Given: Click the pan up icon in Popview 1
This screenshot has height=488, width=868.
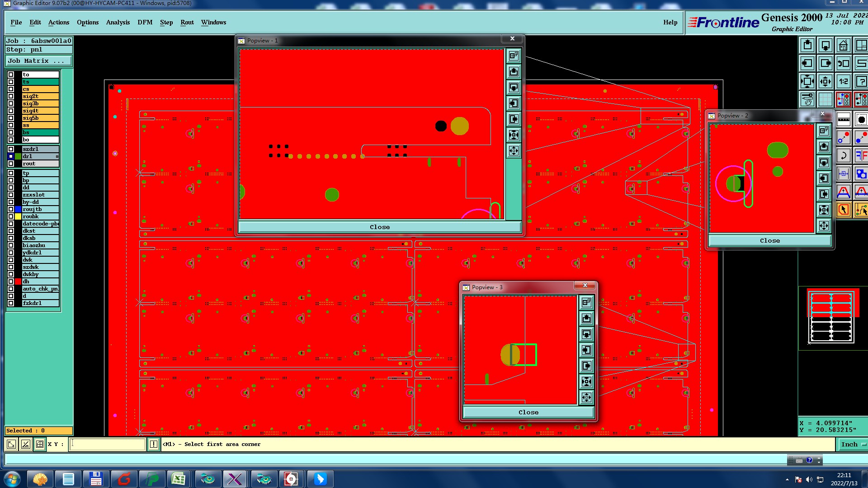Looking at the screenshot, I should click(514, 71).
